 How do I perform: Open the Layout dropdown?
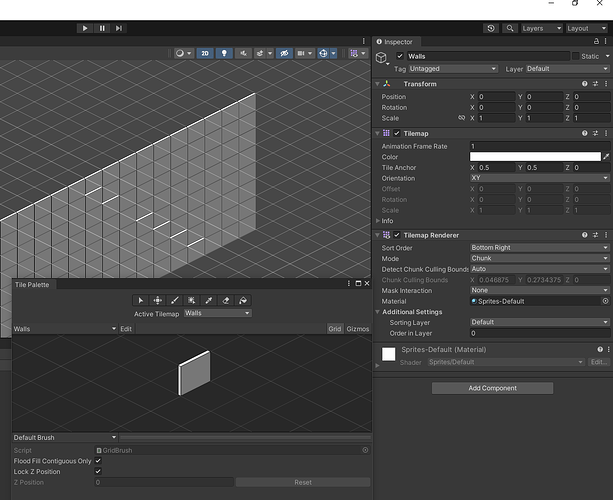(586, 28)
